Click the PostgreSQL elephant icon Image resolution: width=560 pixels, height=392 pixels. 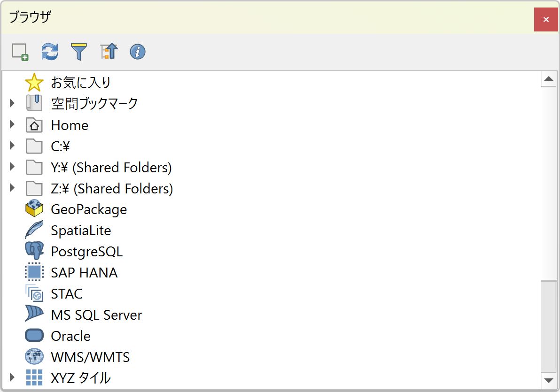(x=34, y=250)
